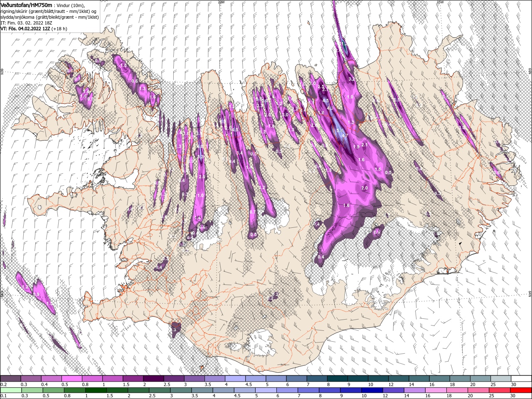
Task: Select pale green rain swatch between 0.1 and 0.3
Action: point(10,390)
